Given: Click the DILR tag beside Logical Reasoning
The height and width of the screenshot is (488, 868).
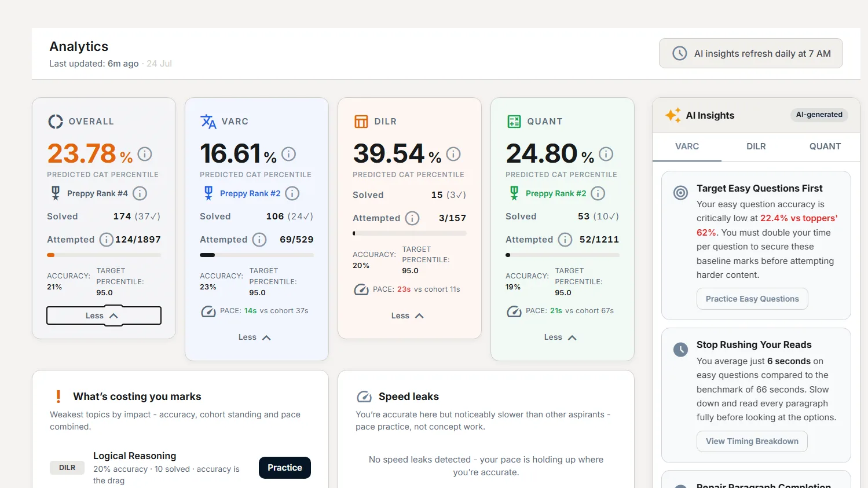Looking at the screenshot, I should (67, 468).
